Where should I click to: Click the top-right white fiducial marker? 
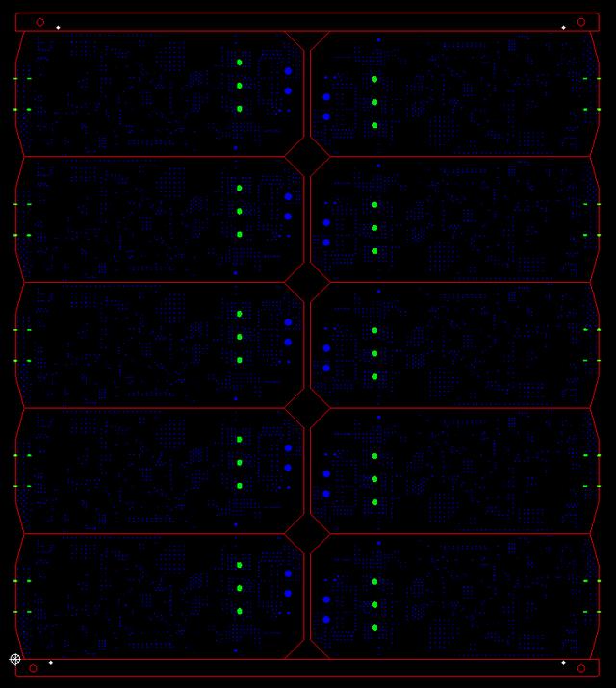[x=563, y=27]
